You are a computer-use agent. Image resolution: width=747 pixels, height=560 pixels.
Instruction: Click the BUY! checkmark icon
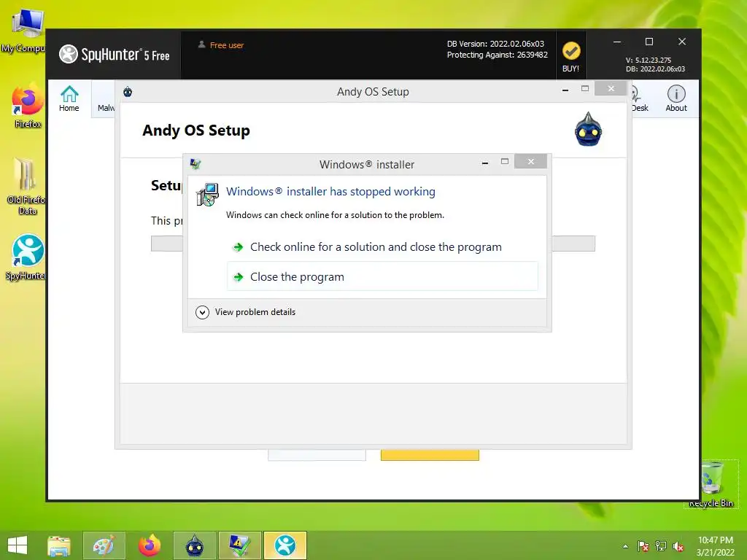570,52
